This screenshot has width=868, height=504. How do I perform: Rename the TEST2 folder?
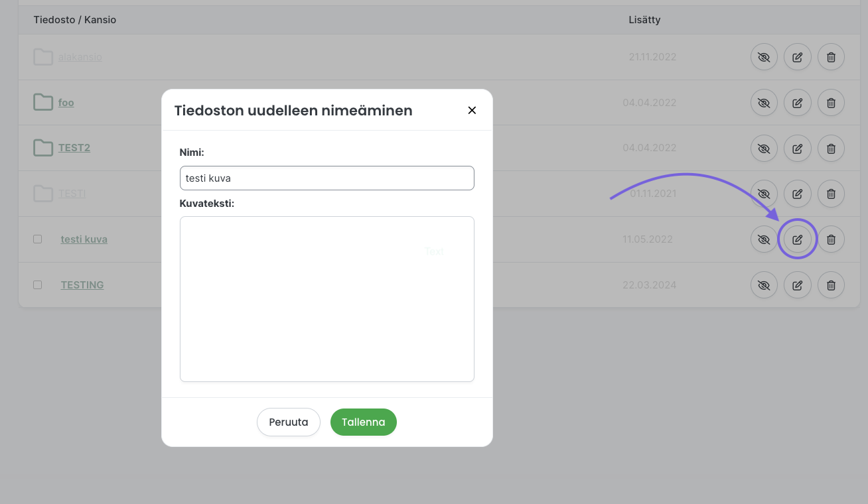pyautogui.click(x=798, y=148)
